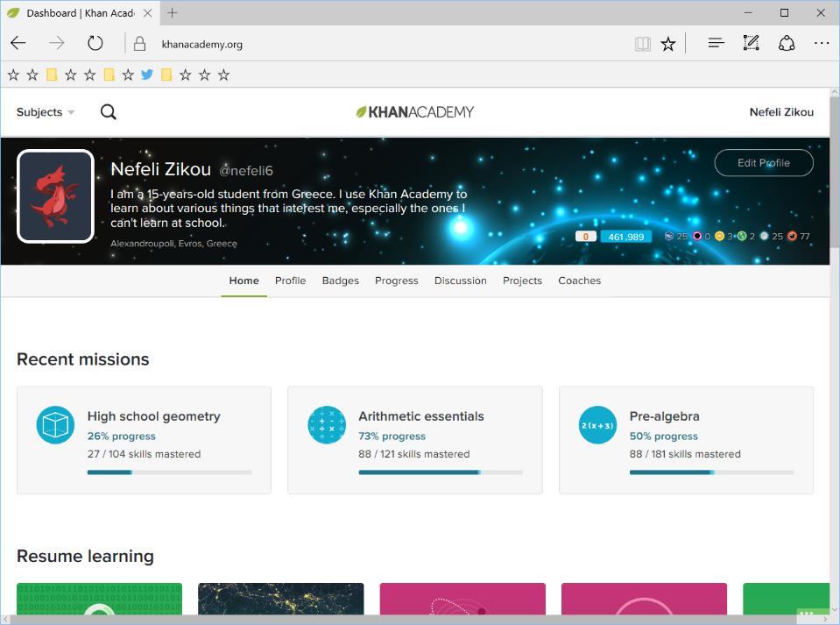Refresh the Khan Academy page
Screen dimensions: 840x625
point(95,43)
